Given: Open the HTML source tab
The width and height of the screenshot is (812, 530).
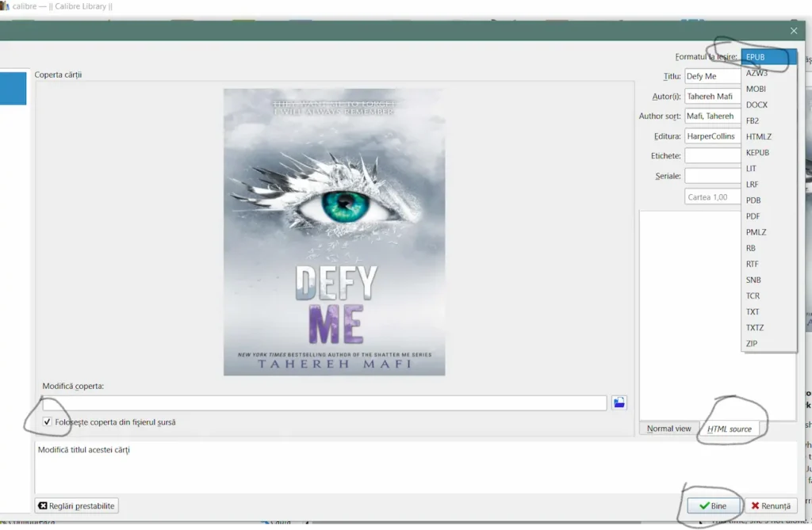Looking at the screenshot, I should coord(729,429).
